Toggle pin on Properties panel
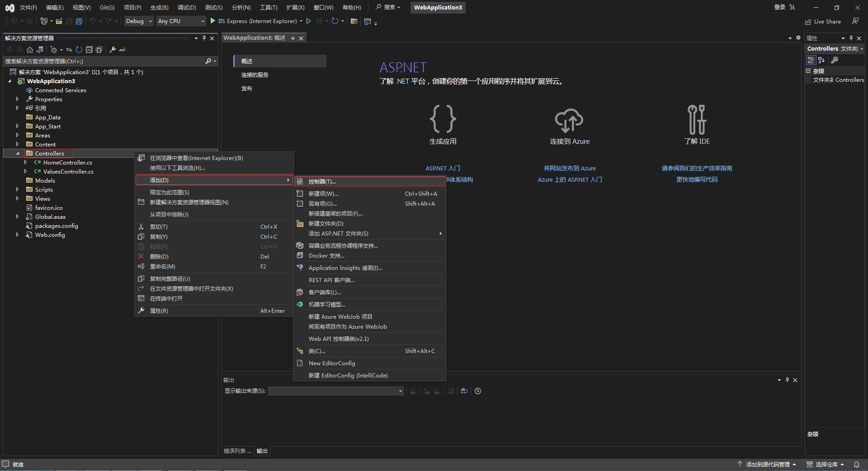 pos(851,38)
